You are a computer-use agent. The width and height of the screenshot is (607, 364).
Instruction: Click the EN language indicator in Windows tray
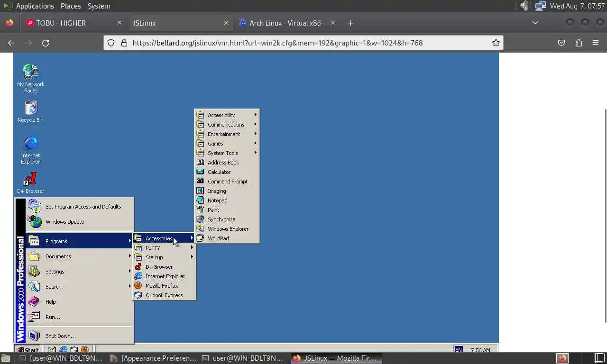[x=459, y=349]
